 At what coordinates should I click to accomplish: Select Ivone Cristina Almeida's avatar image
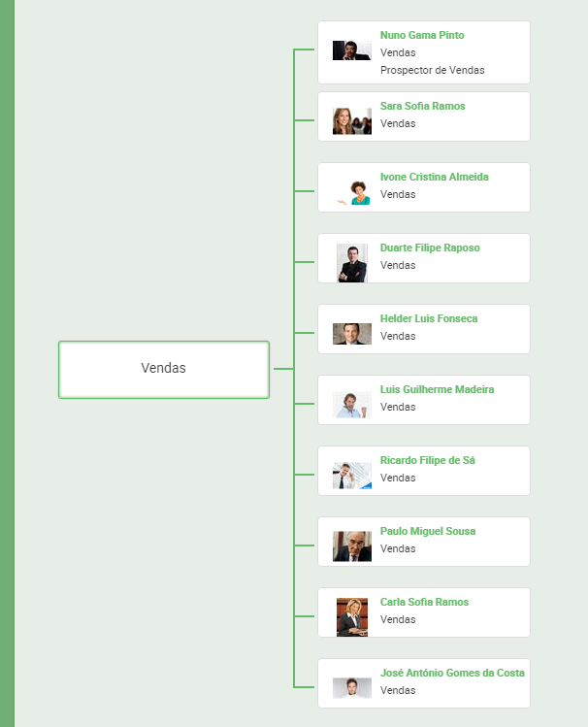[x=351, y=192]
